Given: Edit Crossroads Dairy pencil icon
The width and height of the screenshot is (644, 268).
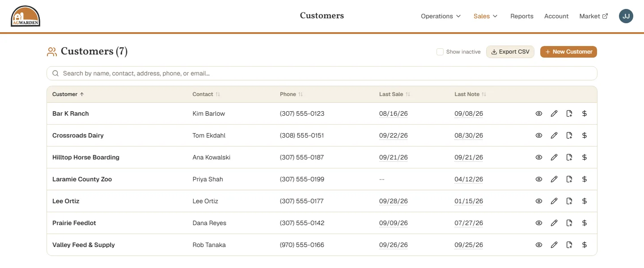Looking at the screenshot, I should pyautogui.click(x=554, y=135).
